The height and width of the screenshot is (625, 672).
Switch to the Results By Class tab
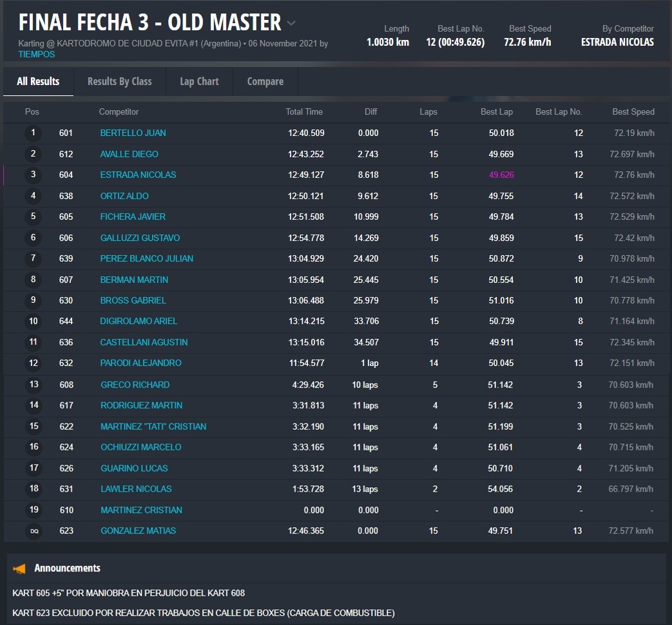pyautogui.click(x=119, y=82)
